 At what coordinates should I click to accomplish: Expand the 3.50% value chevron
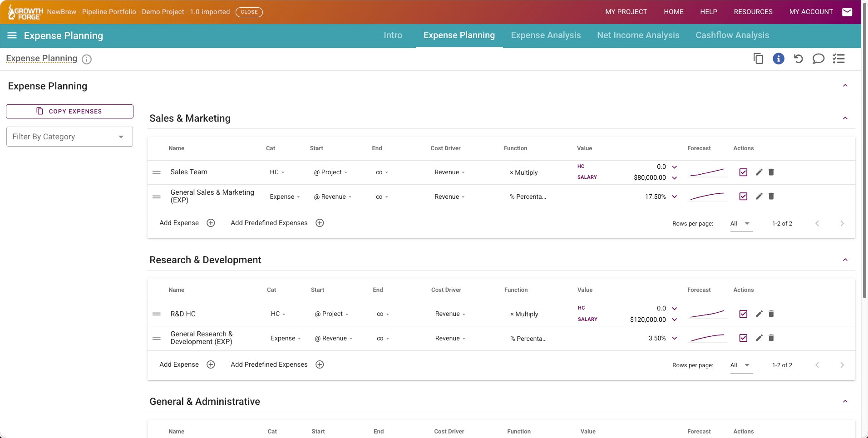[675, 338]
